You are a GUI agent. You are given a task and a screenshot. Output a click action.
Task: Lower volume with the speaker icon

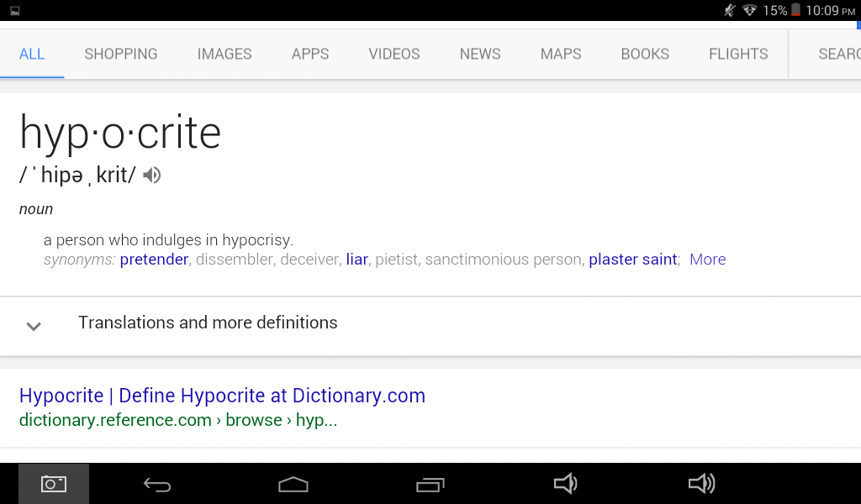point(565,484)
